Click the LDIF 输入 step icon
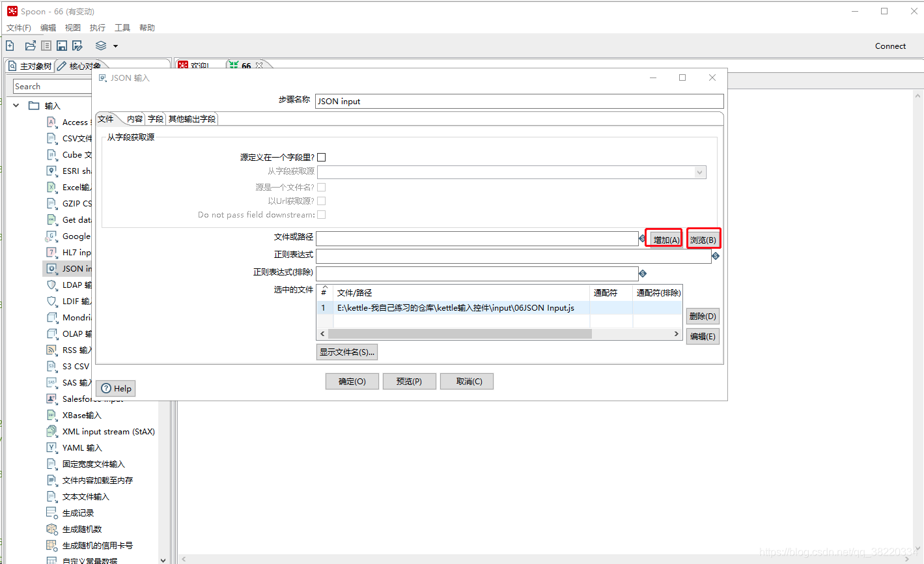Image resolution: width=924 pixels, height=564 pixels. 51,301
